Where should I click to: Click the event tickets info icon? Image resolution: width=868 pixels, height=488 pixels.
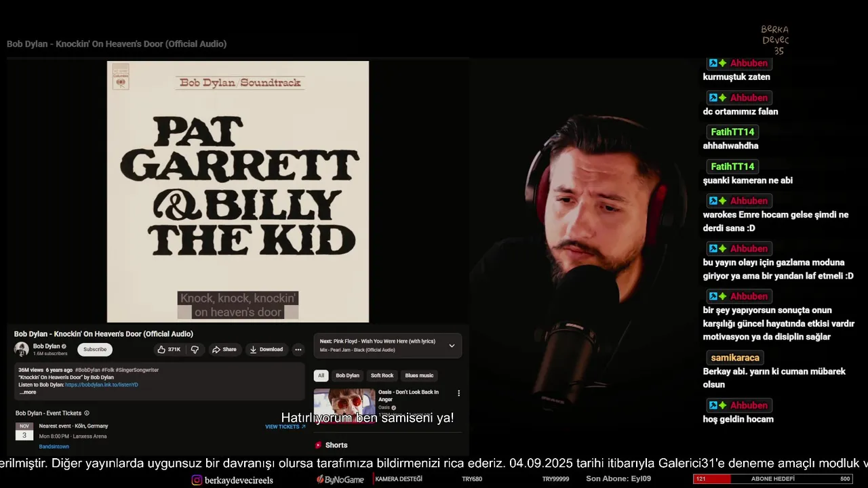point(87,413)
